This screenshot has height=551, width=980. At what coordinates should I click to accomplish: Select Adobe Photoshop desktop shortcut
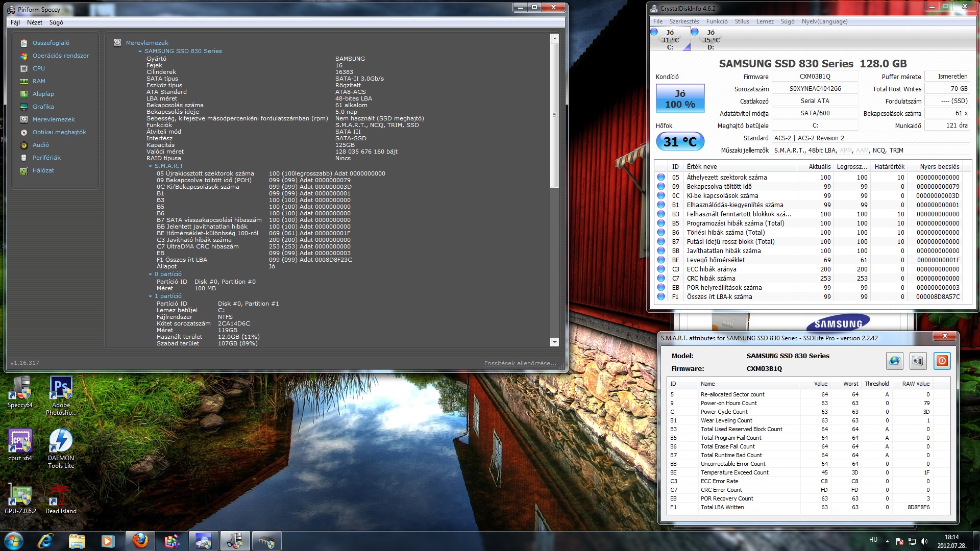(x=61, y=396)
